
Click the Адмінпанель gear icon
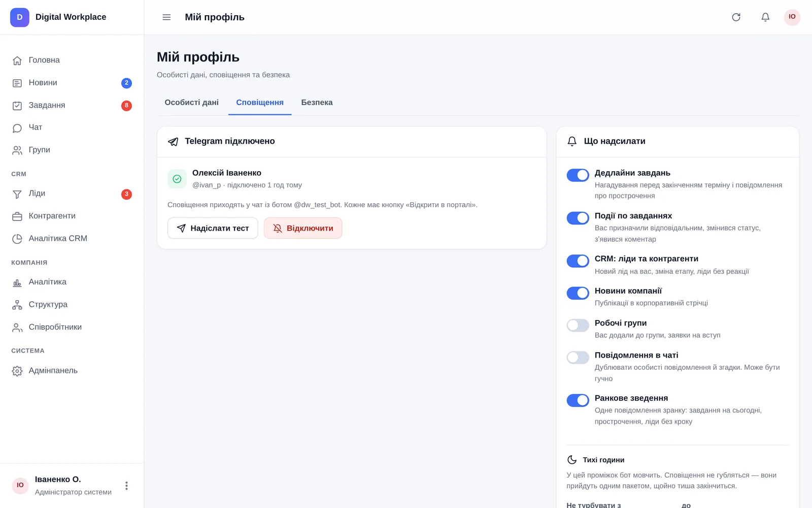[17, 371]
